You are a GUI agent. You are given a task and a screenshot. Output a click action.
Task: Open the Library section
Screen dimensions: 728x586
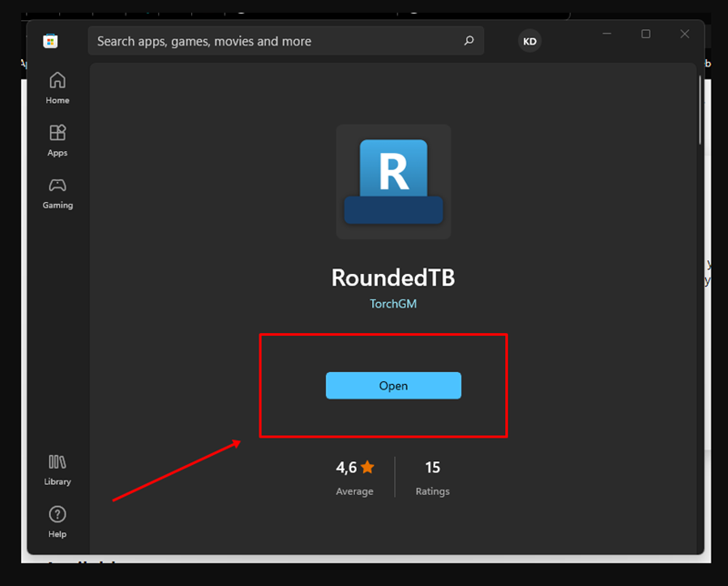click(x=57, y=470)
